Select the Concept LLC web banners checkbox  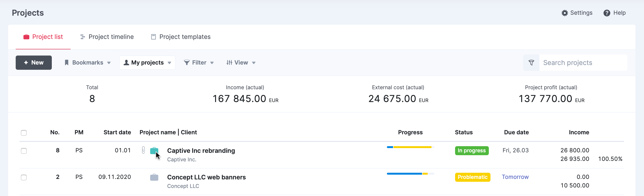(24, 177)
